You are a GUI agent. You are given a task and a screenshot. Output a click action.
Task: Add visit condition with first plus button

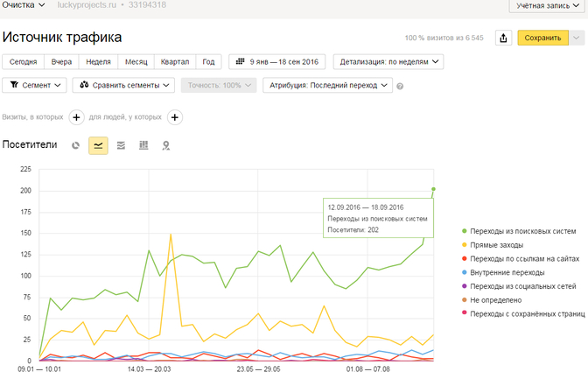point(76,117)
